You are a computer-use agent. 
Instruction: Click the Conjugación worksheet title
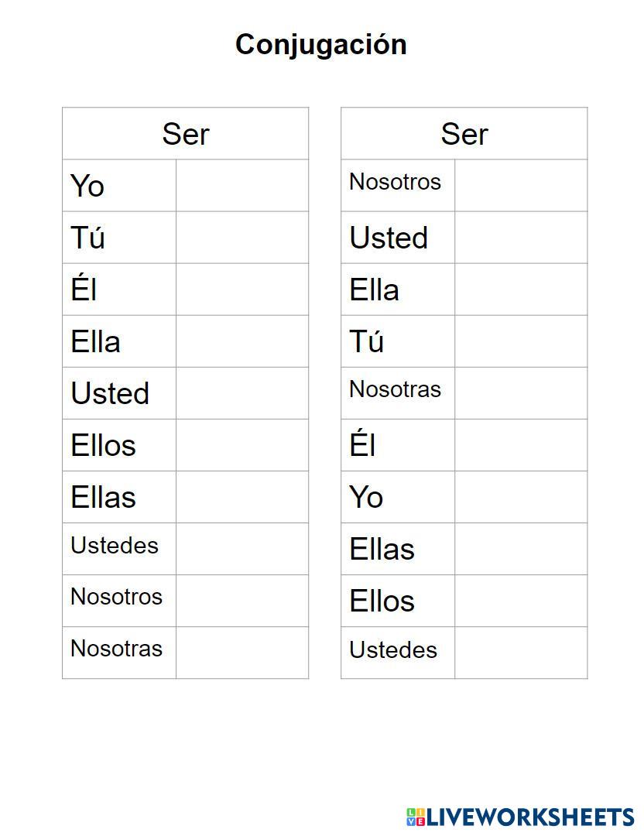click(x=321, y=44)
